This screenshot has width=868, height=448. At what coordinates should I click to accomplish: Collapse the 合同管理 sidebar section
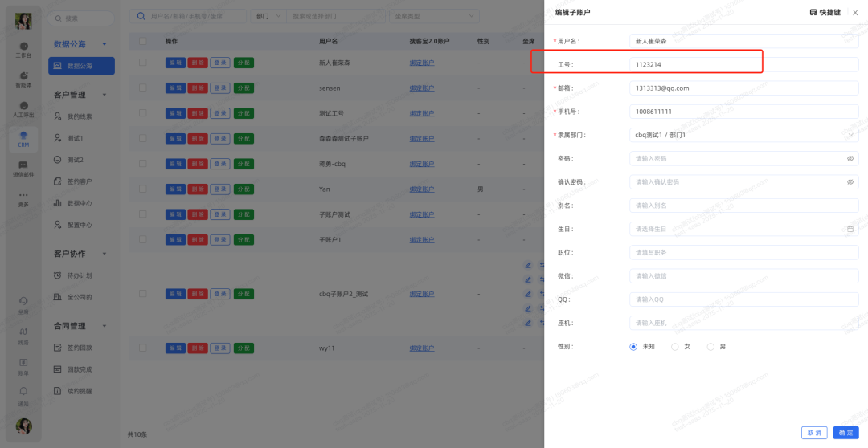pos(104,326)
